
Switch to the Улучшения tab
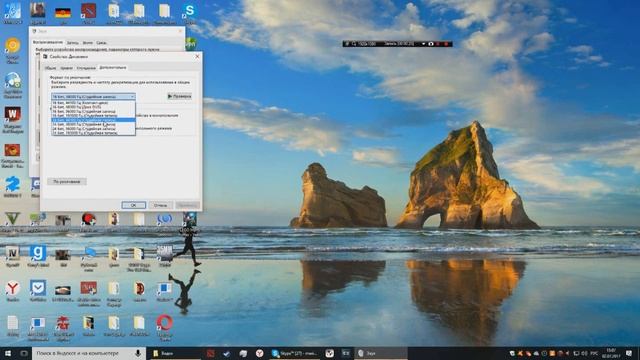point(86,68)
